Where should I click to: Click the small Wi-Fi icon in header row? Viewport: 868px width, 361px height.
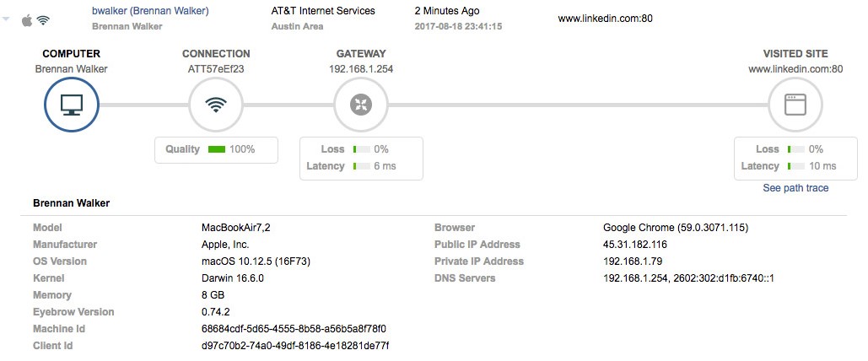pos(43,20)
